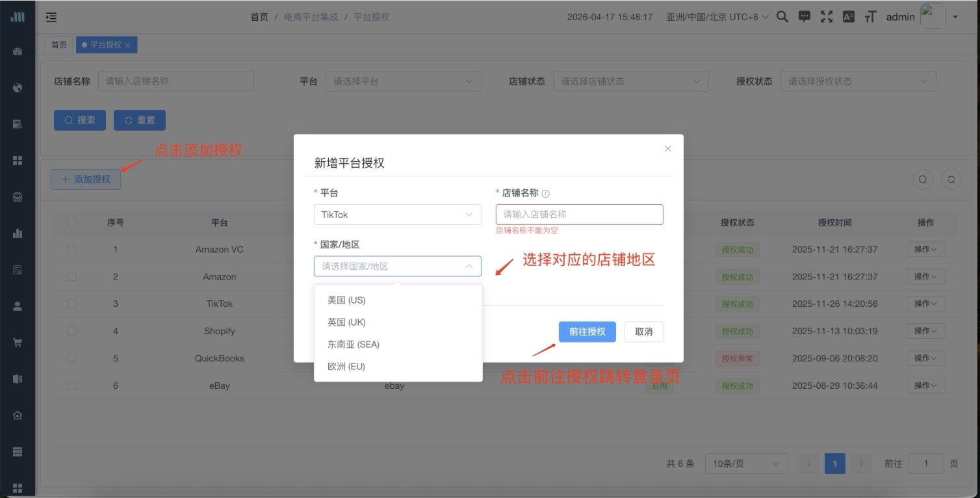Open the dialog's 平台 dropdown showing TikTok
This screenshot has height=498, width=980.
tap(398, 215)
